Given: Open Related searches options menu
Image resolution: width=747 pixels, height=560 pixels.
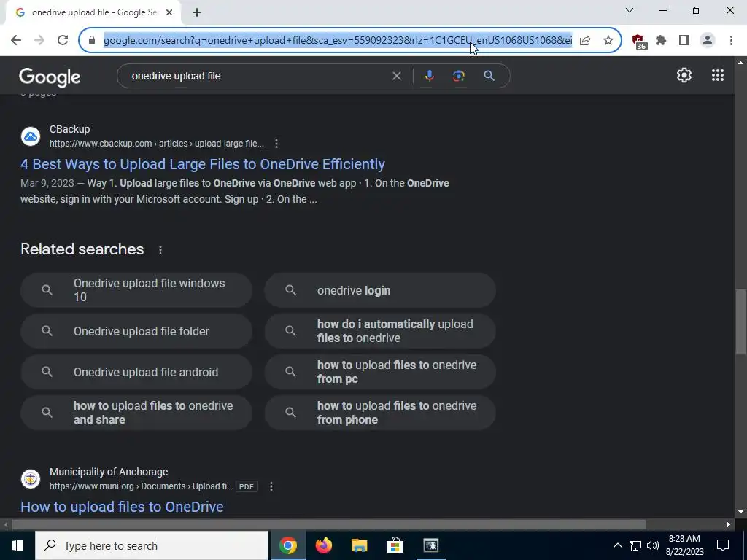Looking at the screenshot, I should [x=160, y=250].
